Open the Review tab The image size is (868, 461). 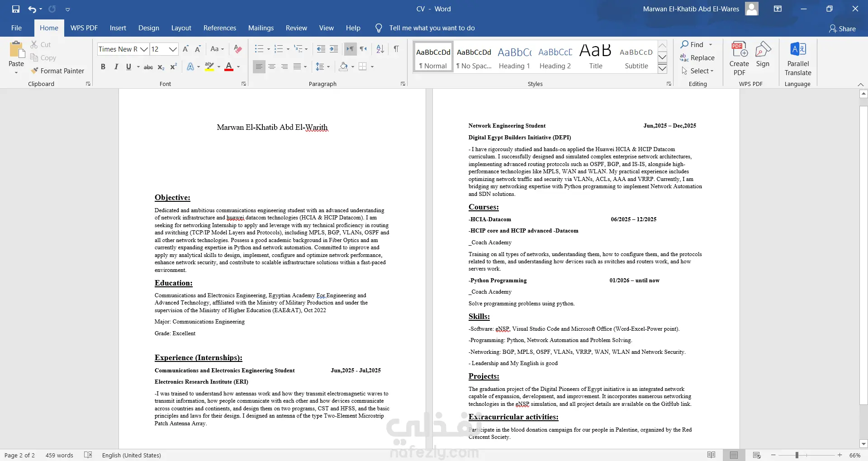pyautogui.click(x=296, y=28)
